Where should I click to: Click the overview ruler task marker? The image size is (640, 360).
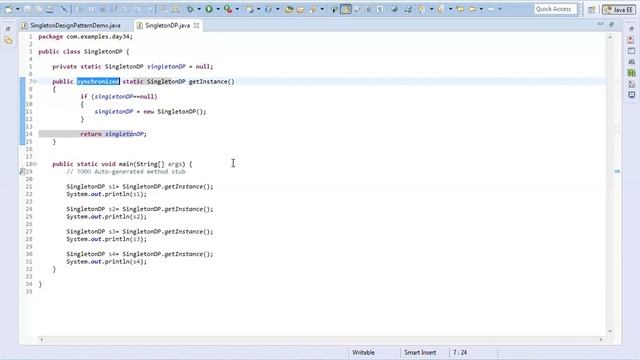tap(617, 171)
